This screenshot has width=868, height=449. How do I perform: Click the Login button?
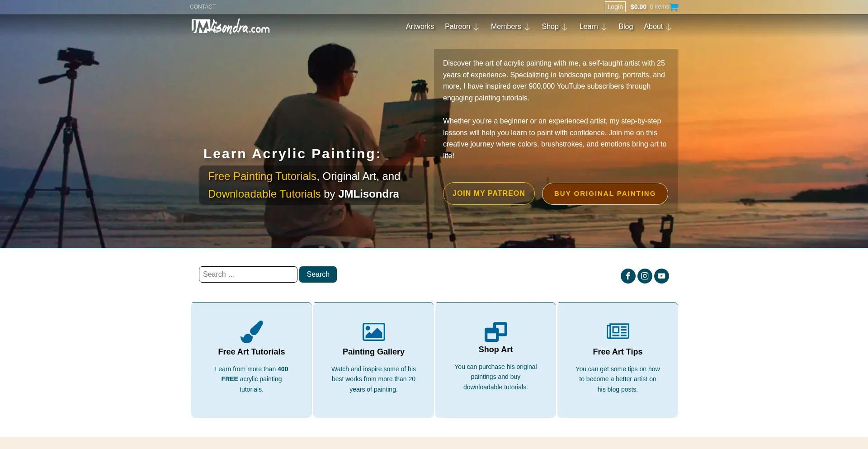tap(615, 7)
